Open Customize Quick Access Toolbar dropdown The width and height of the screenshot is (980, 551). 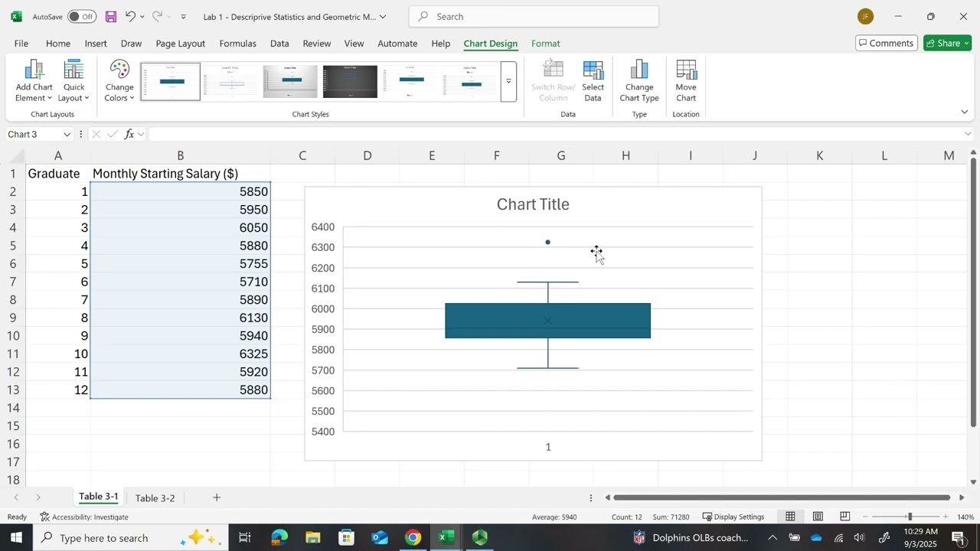coord(183,16)
